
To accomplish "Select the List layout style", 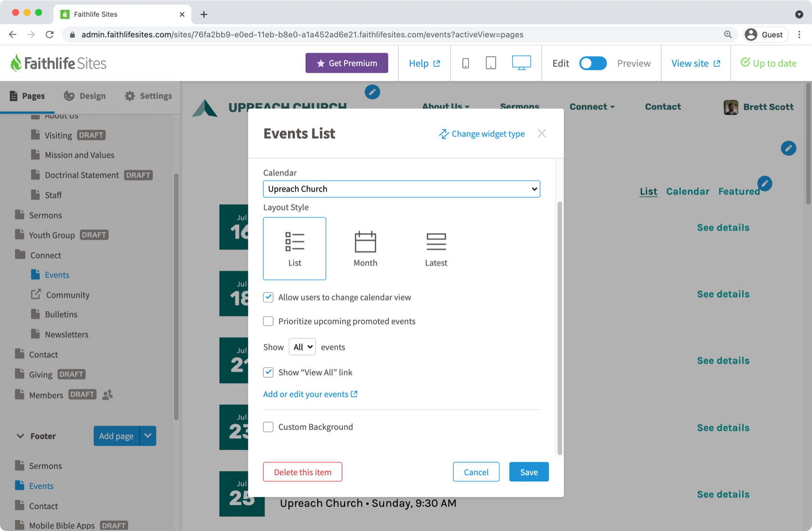I will point(295,248).
